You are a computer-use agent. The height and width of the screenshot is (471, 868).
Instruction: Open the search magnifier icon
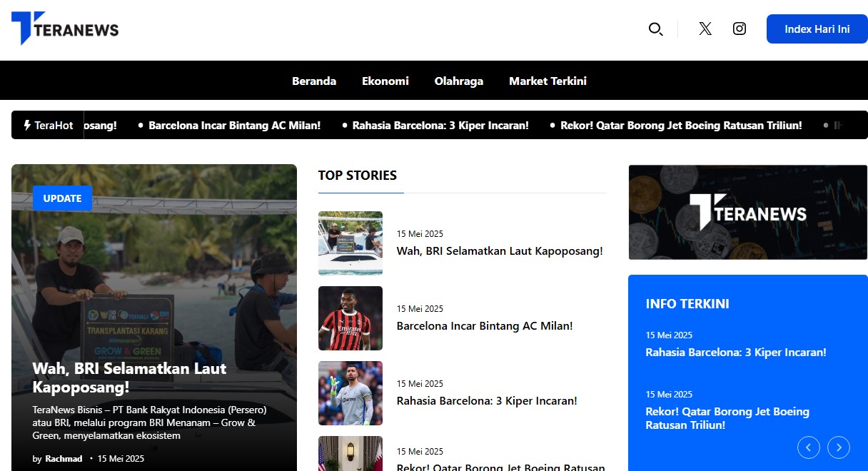click(655, 29)
